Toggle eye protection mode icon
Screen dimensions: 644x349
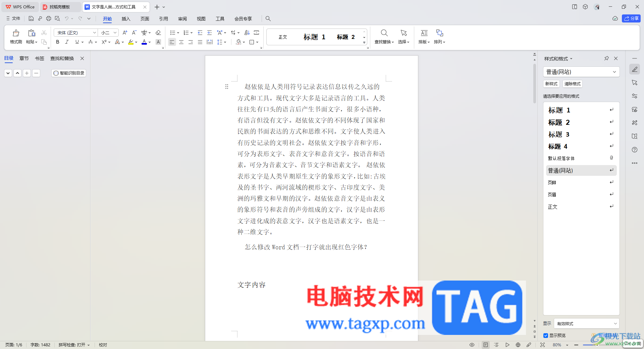472,345
